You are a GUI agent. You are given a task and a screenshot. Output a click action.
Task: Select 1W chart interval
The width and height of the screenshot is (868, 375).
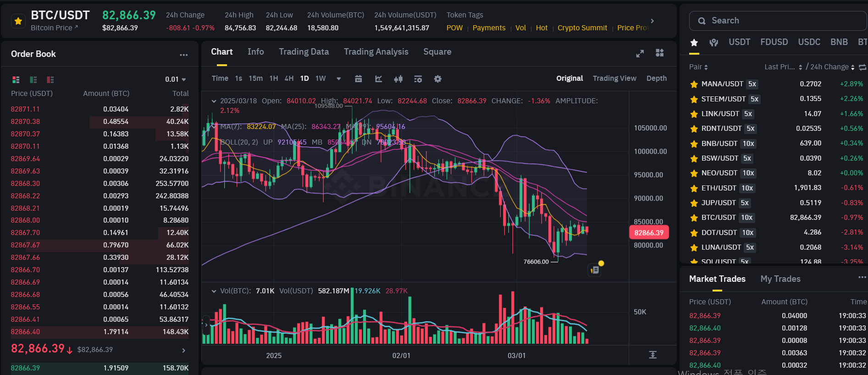[x=321, y=78]
